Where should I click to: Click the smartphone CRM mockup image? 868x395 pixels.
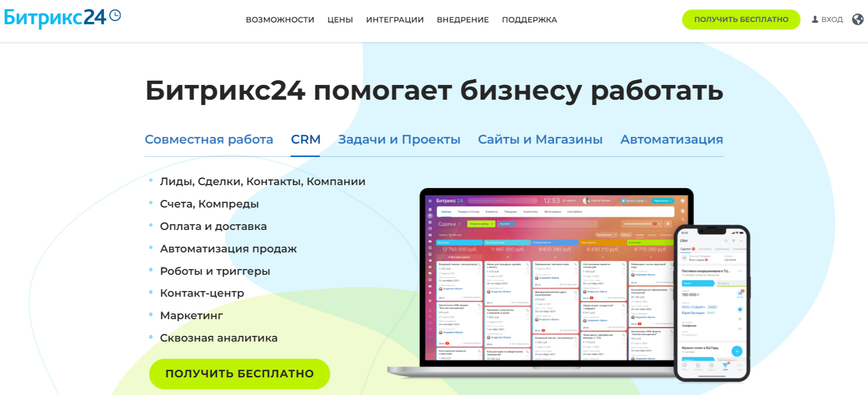point(712,304)
